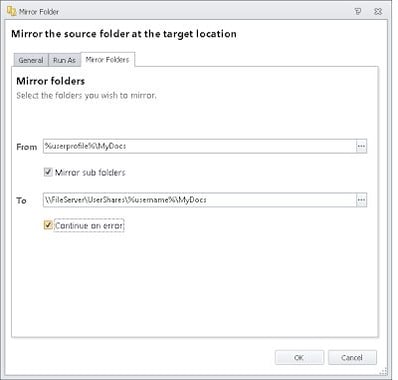Click the From field label

(x=27, y=147)
